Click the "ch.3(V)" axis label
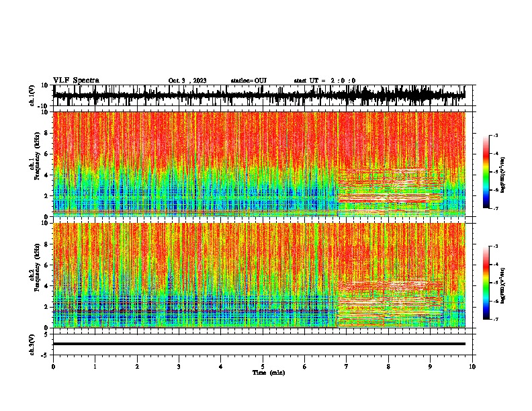 [x=32, y=345]
